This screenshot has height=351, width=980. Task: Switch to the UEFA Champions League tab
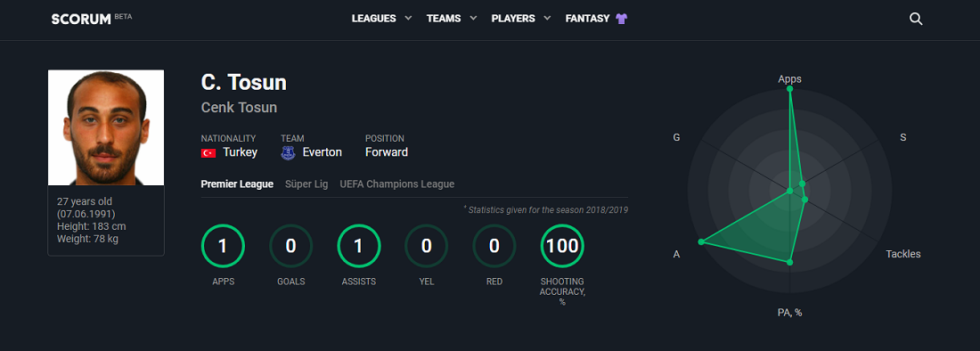396,184
